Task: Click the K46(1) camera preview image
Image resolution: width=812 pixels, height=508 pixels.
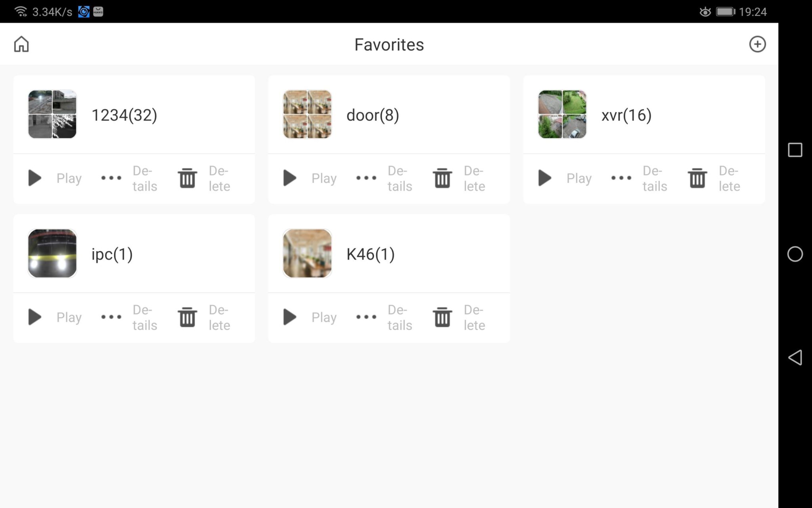Action: pos(307,253)
